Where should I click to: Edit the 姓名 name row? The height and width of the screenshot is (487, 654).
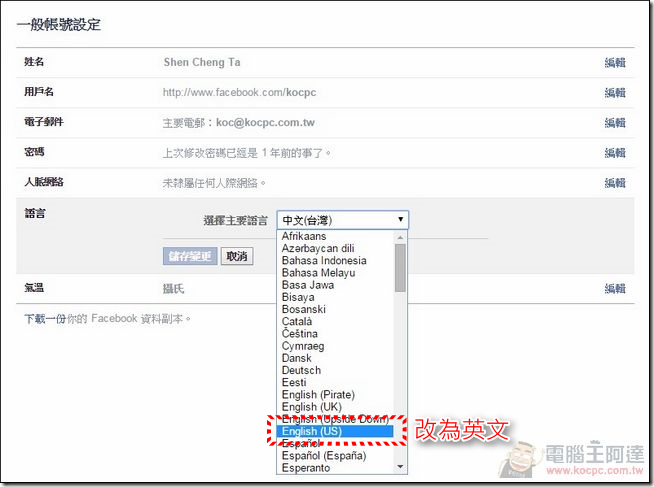click(615, 63)
